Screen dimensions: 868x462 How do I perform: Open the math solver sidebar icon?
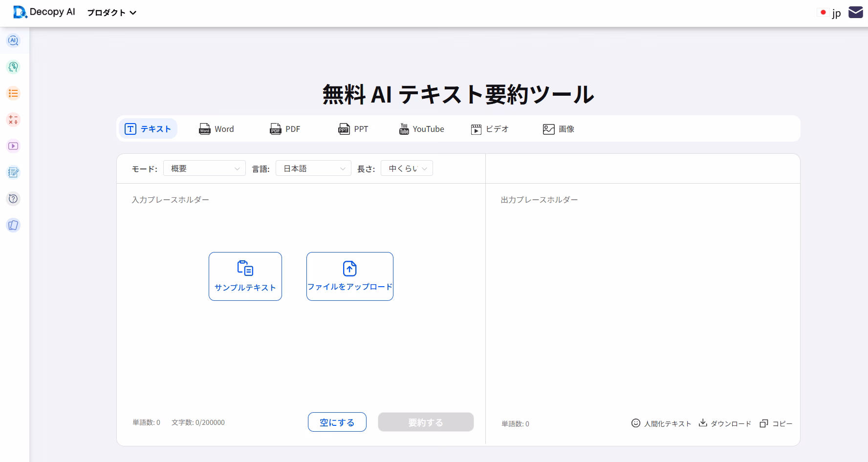(13, 120)
